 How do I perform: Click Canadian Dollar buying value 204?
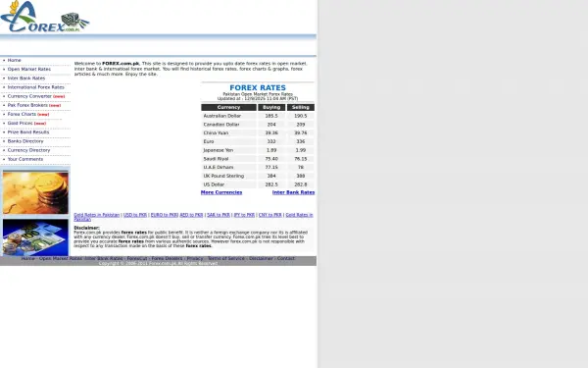(x=271, y=125)
